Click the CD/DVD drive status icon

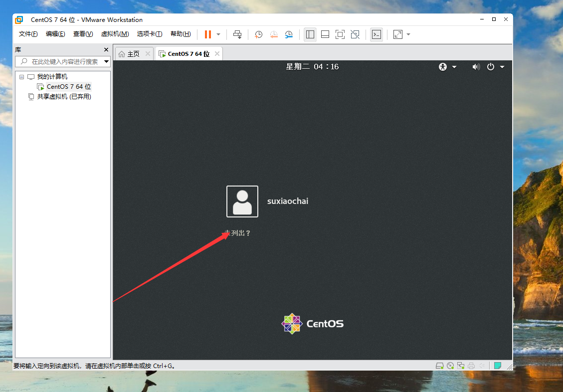click(450, 366)
